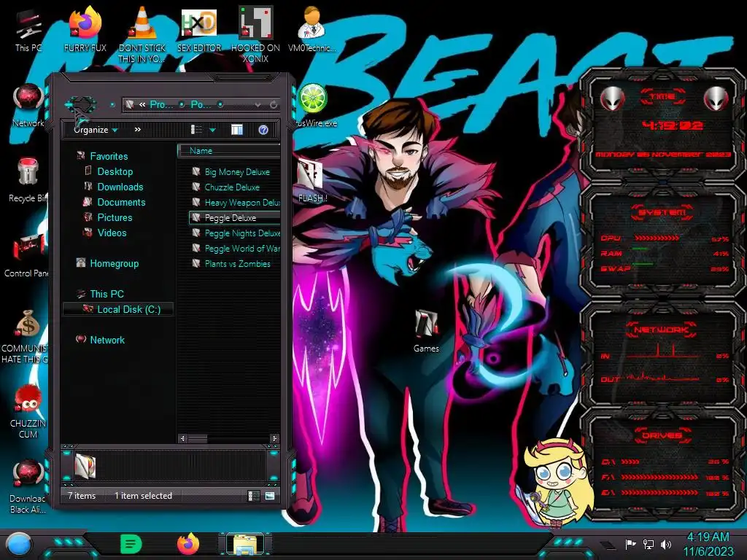Open the SEX EDITOR HxD shortcut
747x560 pixels.
pos(199,29)
